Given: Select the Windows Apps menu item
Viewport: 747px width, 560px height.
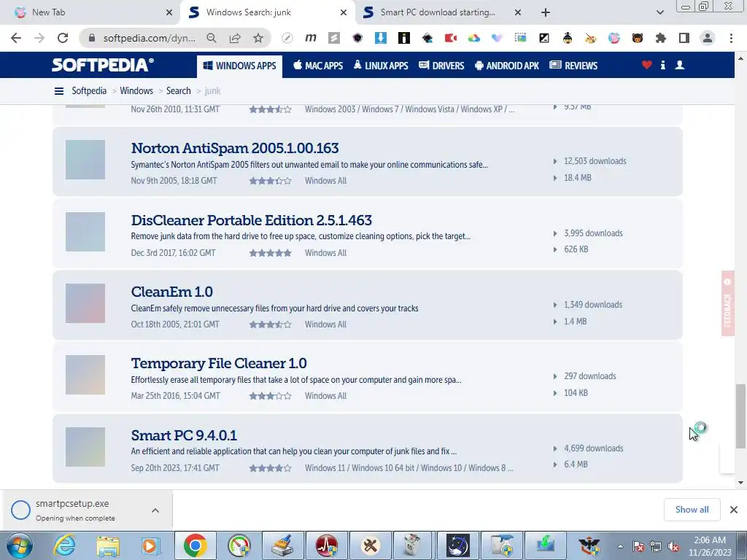Looking at the screenshot, I should pyautogui.click(x=239, y=66).
